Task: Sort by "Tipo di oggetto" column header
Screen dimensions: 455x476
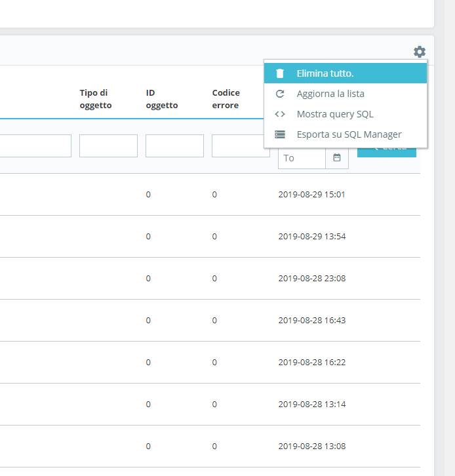Action: (x=96, y=99)
